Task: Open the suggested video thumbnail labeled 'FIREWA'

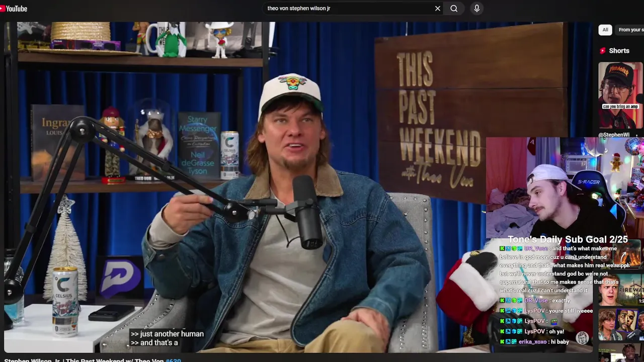Action: pos(620,290)
